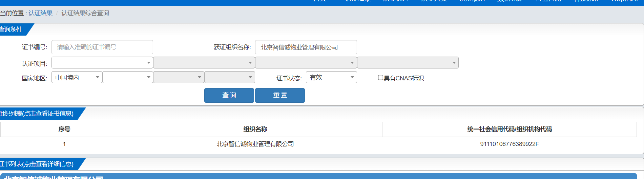The height and width of the screenshot is (179, 644).
Task: Click the 证书编号 input field
Action: [x=102, y=47]
